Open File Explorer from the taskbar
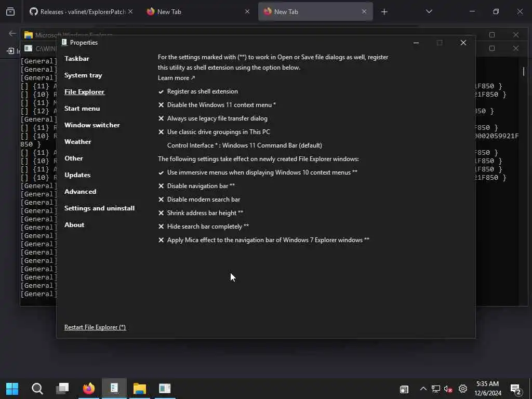This screenshot has height=399, width=532. click(x=139, y=389)
